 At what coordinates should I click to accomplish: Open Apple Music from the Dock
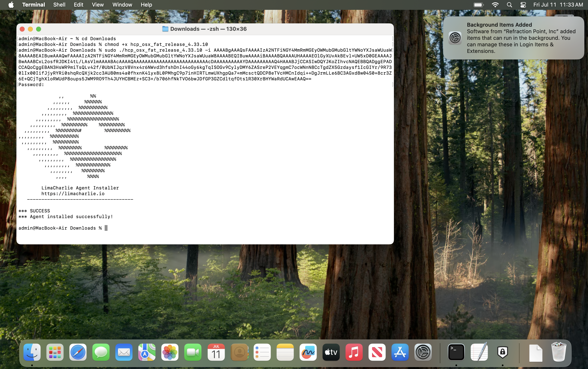point(354,352)
